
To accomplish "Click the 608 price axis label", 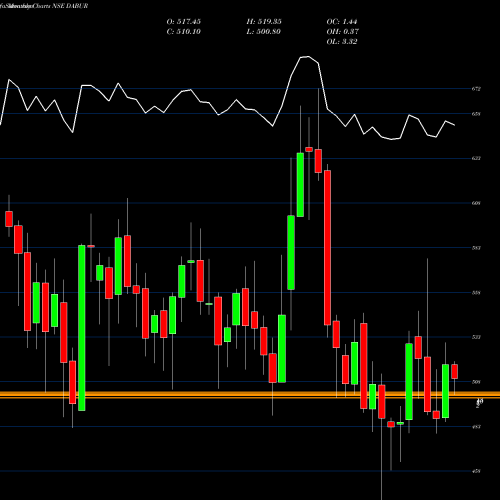I will click(476, 203).
